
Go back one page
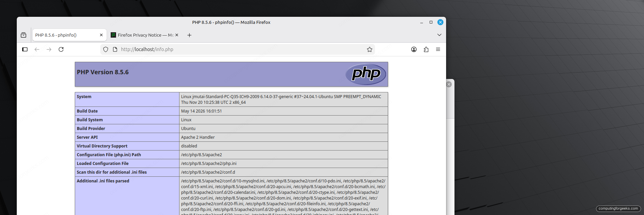tap(37, 49)
